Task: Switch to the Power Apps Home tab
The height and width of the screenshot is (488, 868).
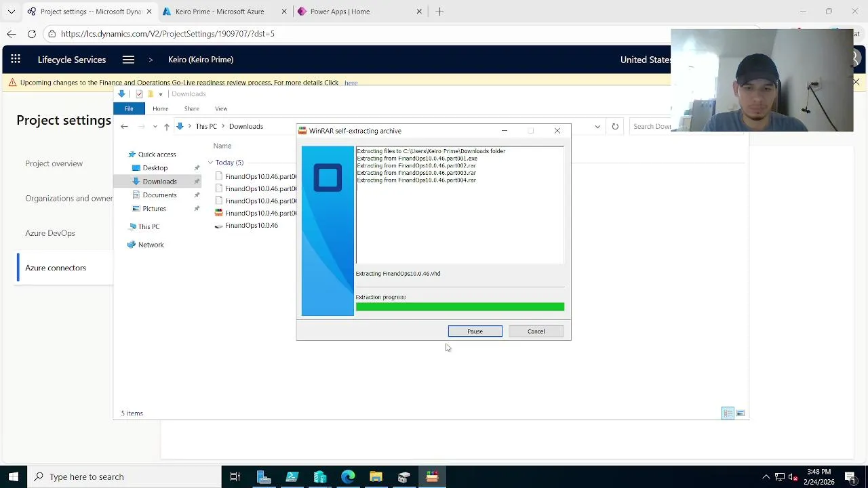Action: tap(360, 12)
